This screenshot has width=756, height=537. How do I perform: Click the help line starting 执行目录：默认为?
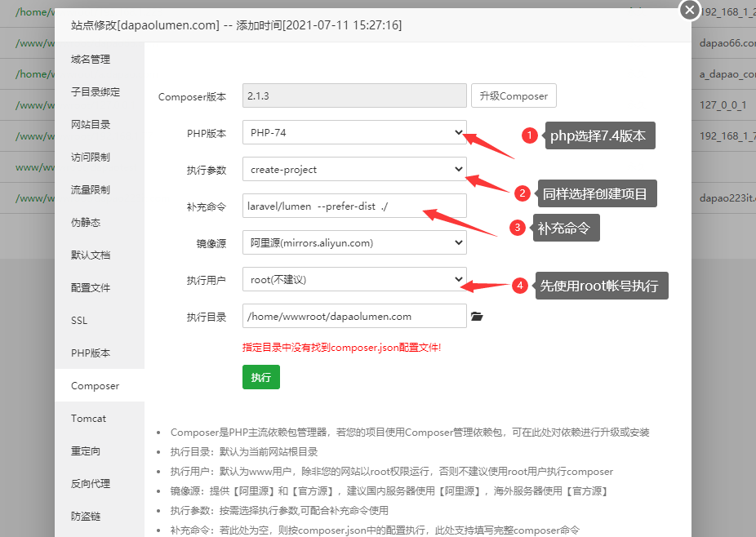click(244, 451)
